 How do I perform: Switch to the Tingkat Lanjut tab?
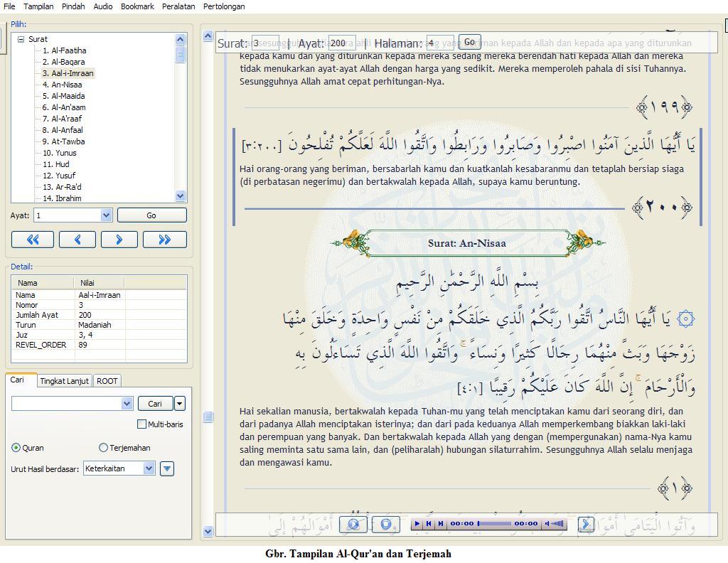[x=64, y=381]
